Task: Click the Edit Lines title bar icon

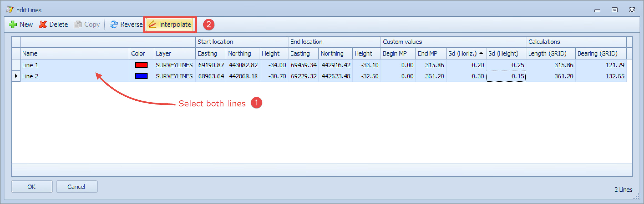Action: coord(10,10)
